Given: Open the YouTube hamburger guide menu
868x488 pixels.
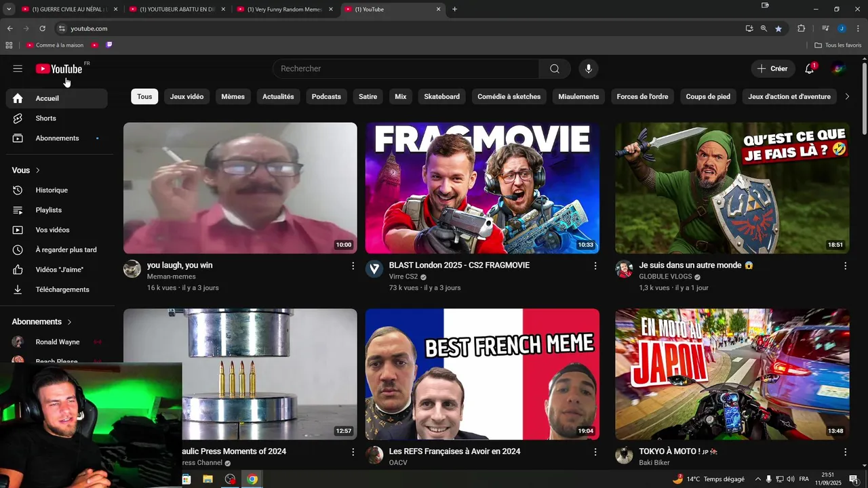Looking at the screenshot, I should [x=18, y=68].
